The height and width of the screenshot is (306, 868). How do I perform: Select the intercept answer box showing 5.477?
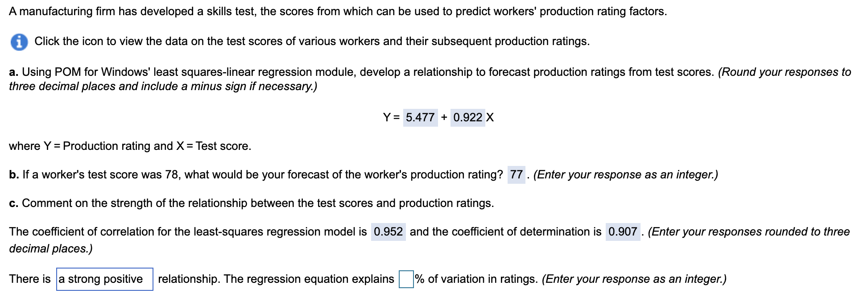click(421, 118)
